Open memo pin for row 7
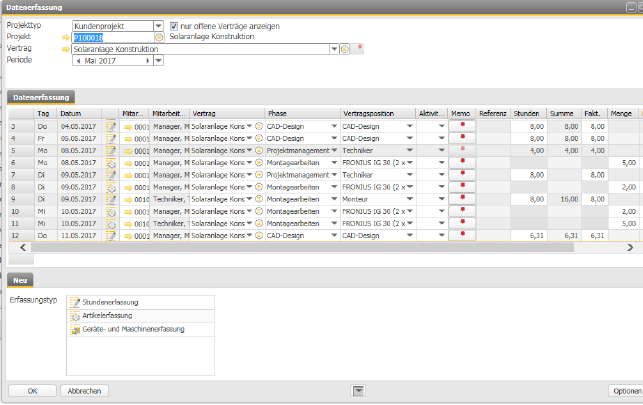Image resolution: width=643 pixels, height=405 pixels. (x=462, y=175)
